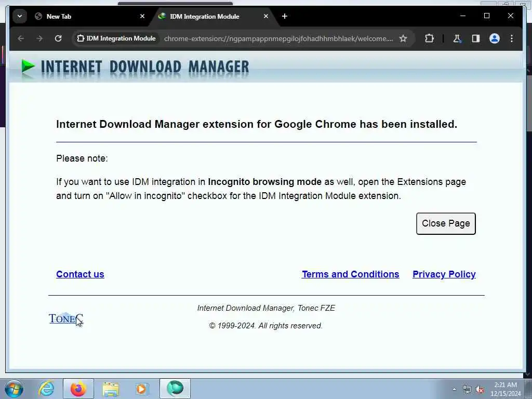Open a new tab with plus button
The height and width of the screenshot is (399, 532).
coord(285,16)
